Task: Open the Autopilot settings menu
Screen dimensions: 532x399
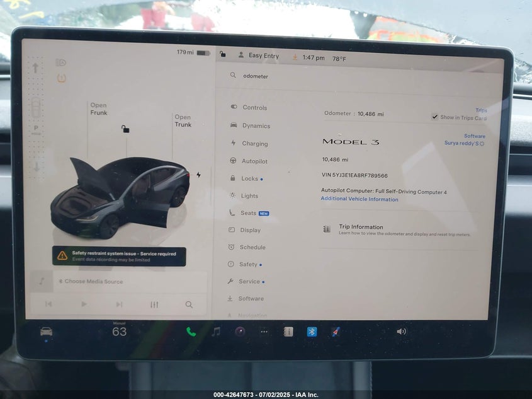Action: (x=254, y=161)
